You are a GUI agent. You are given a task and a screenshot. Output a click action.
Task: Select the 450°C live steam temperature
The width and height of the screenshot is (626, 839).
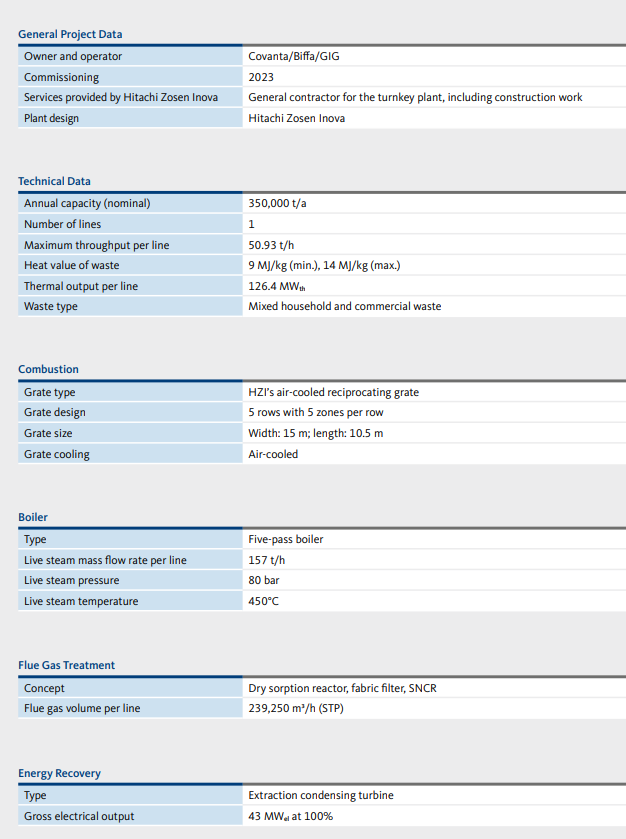pyautogui.click(x=263, y=601)
